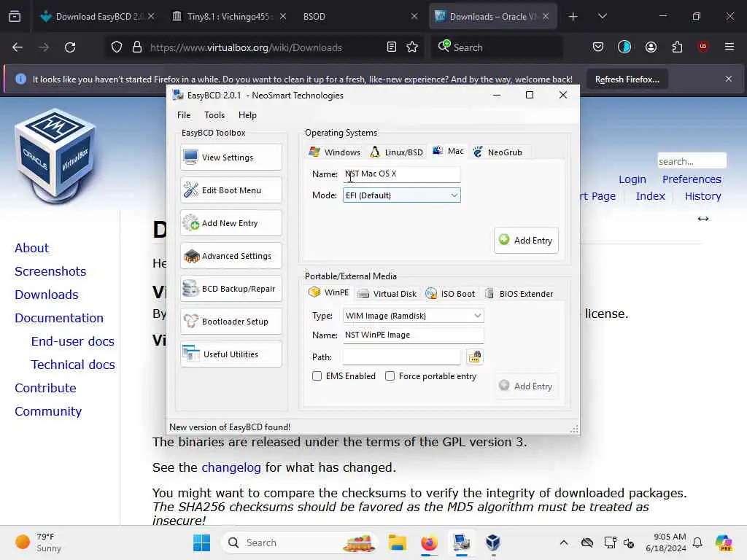
Task: Switch to the BIOS Extender tab
Action: [519, 294]
